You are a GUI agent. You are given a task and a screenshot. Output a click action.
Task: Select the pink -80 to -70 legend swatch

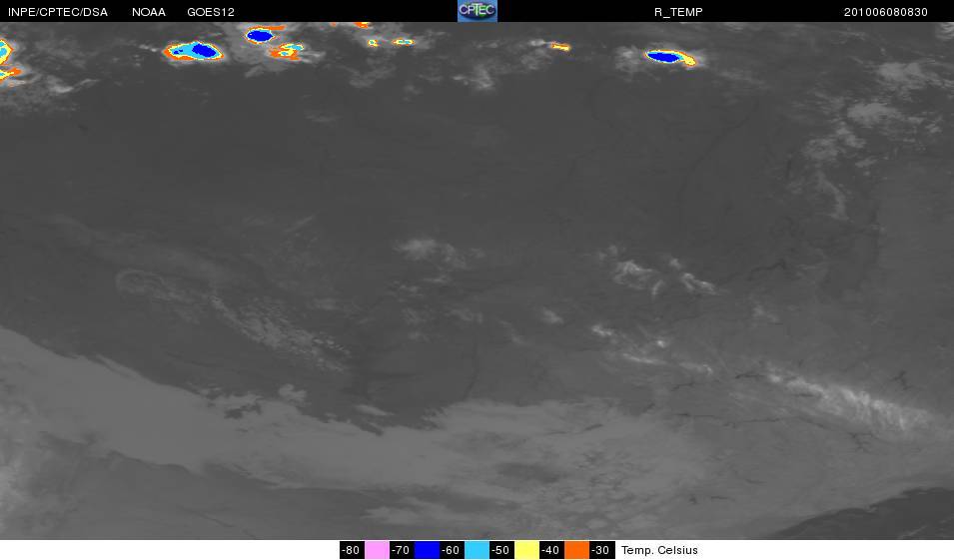pyautogui.click(x=377, y=550)
